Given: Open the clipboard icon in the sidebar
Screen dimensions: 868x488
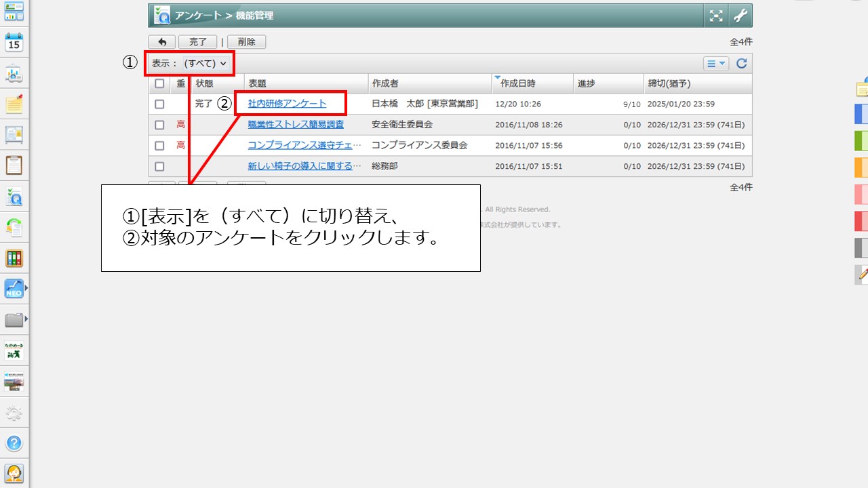Looking at the screenshot, I should click(14, 165).
